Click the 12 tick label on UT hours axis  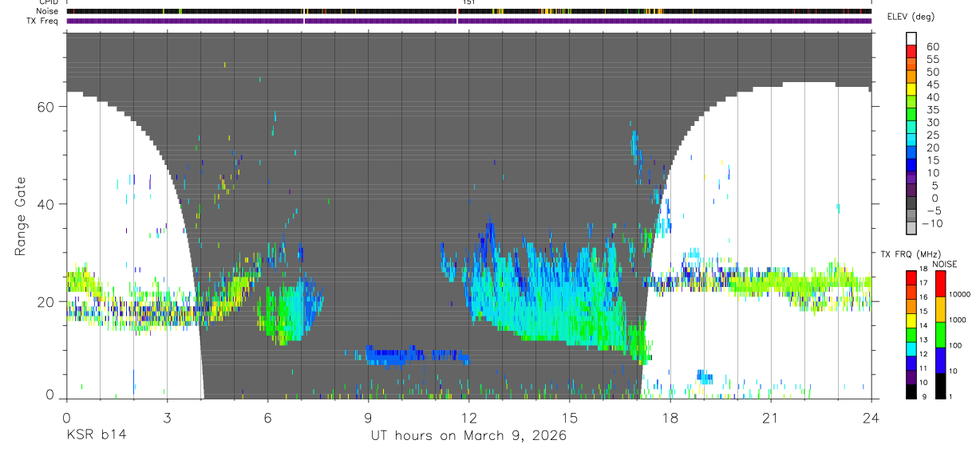coord(468,418)
